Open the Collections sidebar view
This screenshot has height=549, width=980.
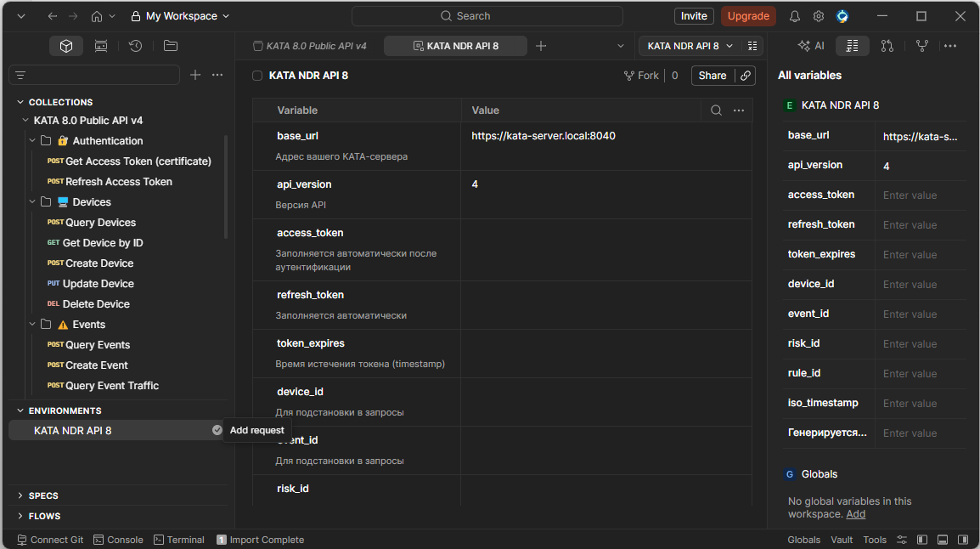pyautogui.click(x=66, y=46)
